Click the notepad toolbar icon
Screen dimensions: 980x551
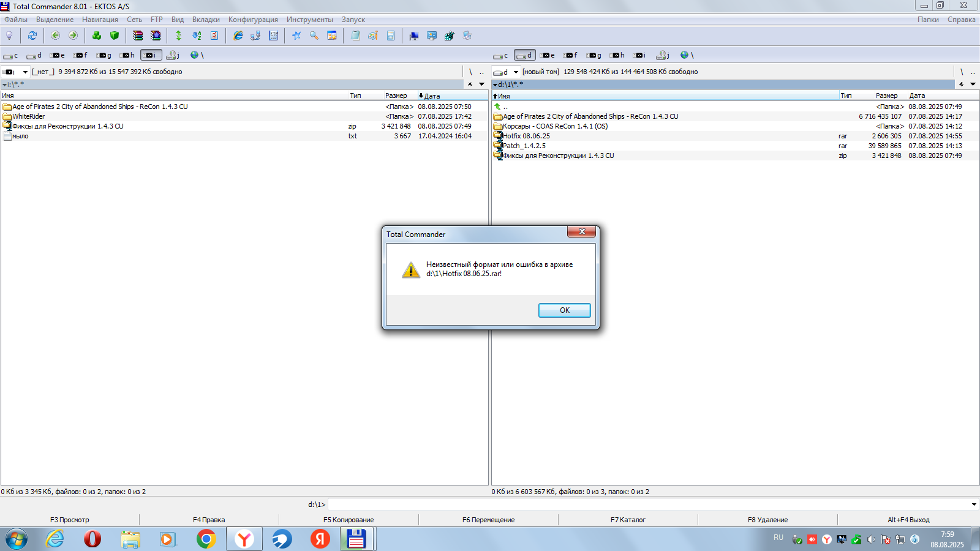point(355,36)
